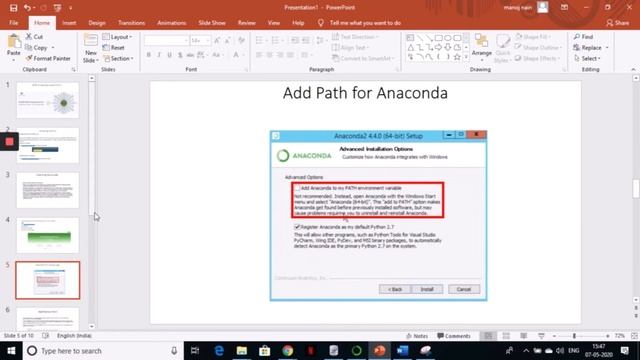
Task: Open the Select dropdown
Action: pos(587,58)
